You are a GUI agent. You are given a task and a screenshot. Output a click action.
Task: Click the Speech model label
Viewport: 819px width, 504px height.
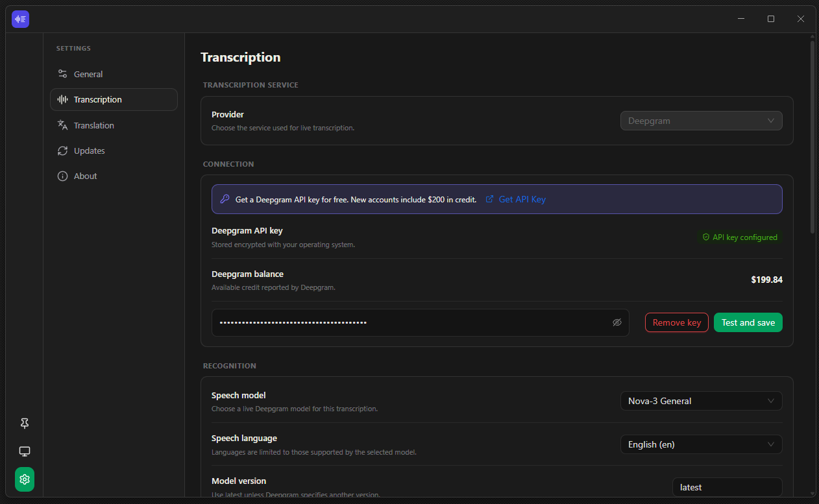pos(239,395)
